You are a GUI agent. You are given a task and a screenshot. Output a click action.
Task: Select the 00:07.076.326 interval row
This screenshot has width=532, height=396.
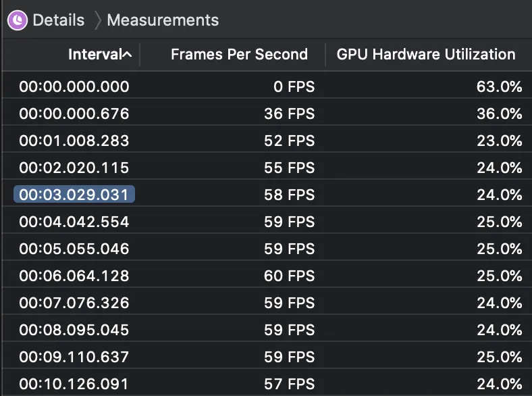pyautogui.click(x=74, y=303)
